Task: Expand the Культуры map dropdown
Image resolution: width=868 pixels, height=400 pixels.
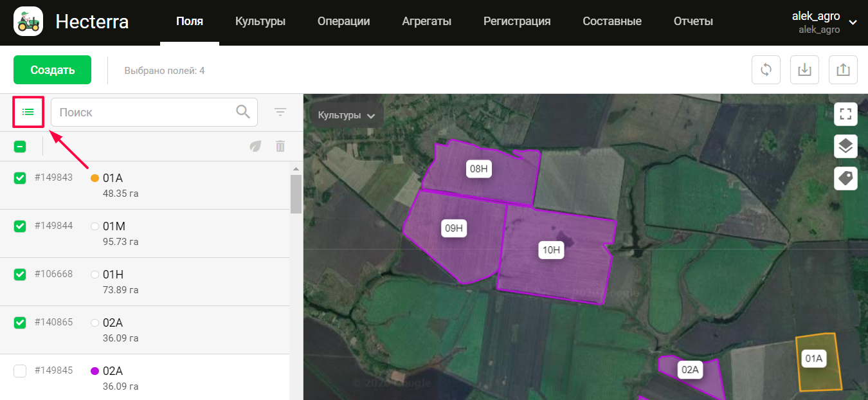Action: point(347,116)
